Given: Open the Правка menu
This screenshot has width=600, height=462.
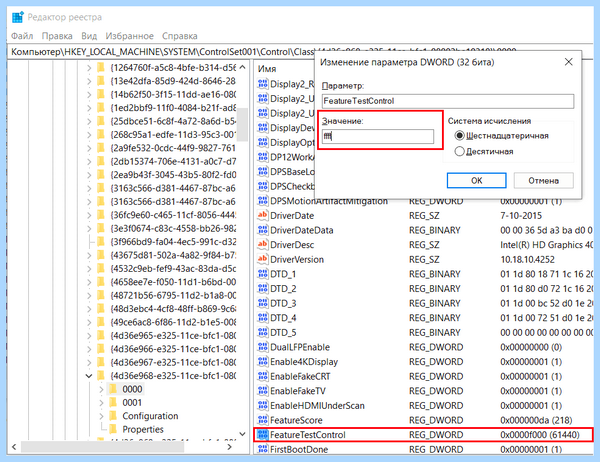Looking at the screenshot, I should tap(57, 36).
